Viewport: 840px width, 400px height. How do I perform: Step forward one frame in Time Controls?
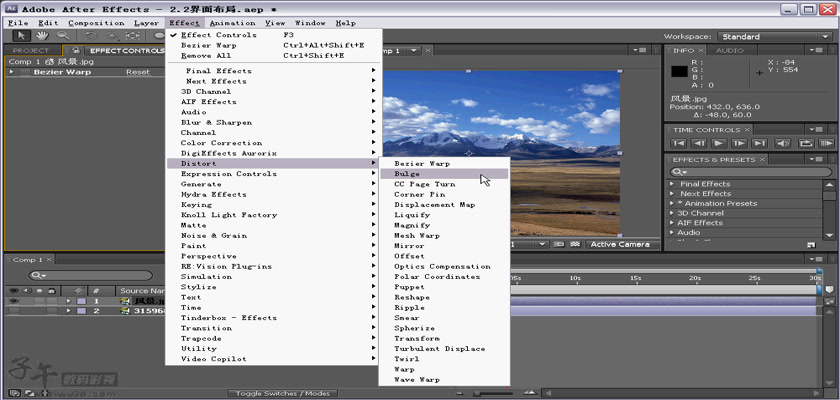pyautogui.click(x=739, y=144)
